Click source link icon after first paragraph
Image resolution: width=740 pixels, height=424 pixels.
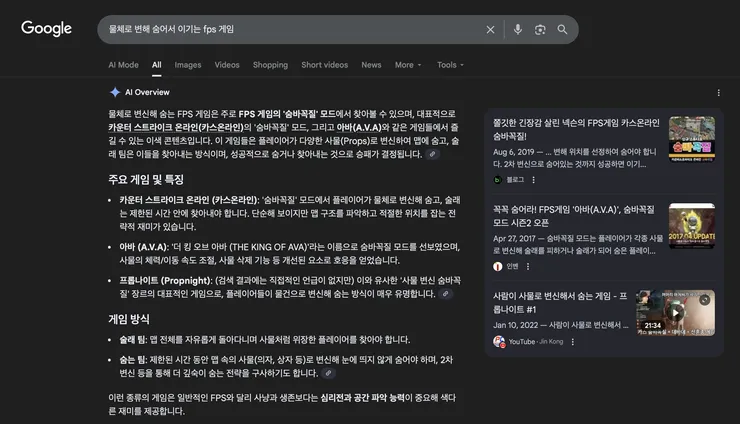tap(432, 154)
